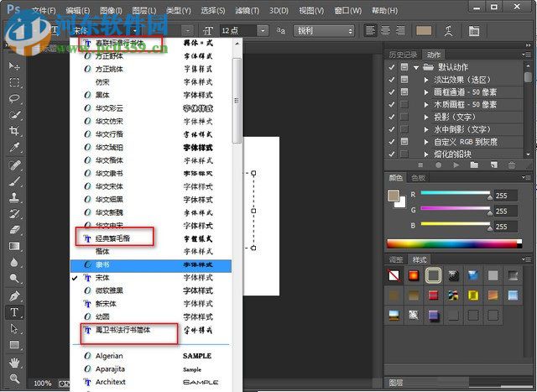Toggle checkmark for 自定义 RGB 到灰度 action
The width and height of the screenshot is (537, 392).
tap(392, 142)
